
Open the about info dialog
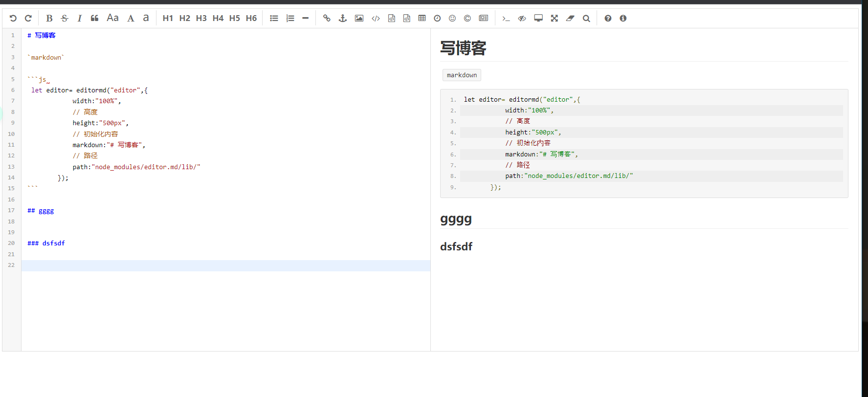623,18
